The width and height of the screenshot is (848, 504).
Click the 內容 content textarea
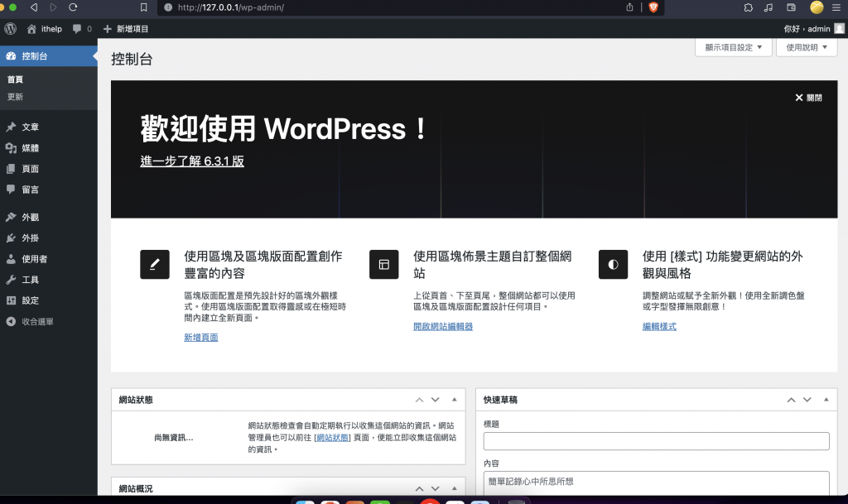tap(656, 483)
